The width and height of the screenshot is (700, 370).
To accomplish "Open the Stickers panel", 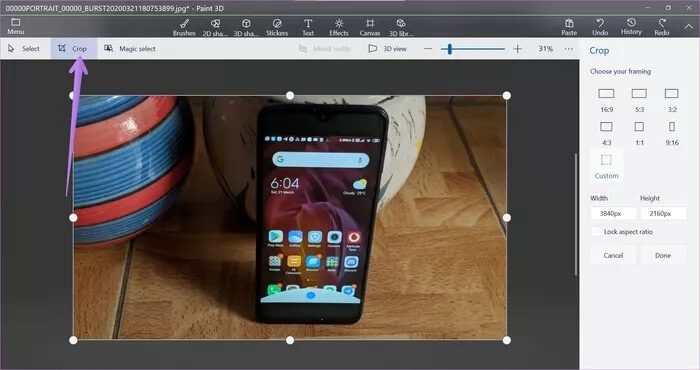I will point(277,27).
